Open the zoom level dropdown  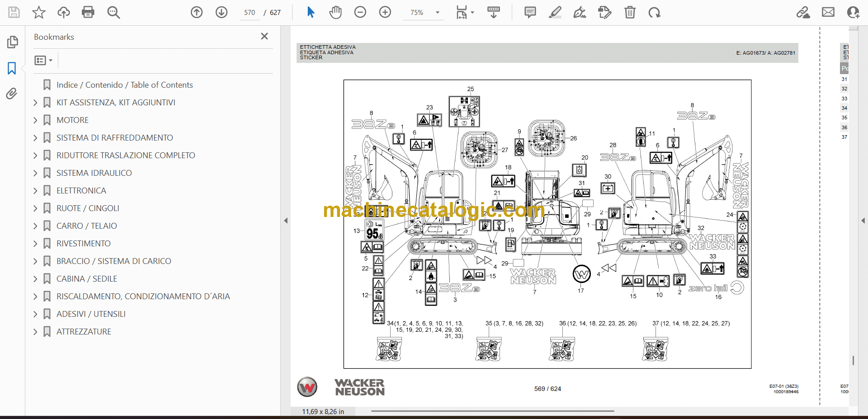[437, 13]
